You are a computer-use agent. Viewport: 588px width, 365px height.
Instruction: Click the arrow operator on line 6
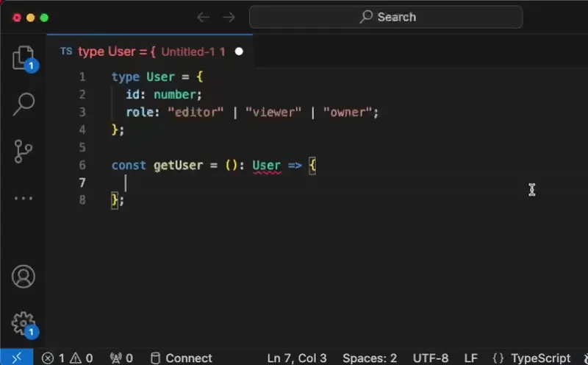click(x=295, y=166)
